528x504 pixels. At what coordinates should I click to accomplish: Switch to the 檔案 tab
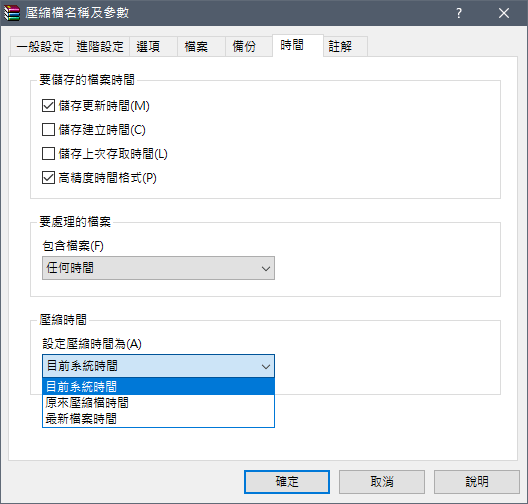click(201, 46)
